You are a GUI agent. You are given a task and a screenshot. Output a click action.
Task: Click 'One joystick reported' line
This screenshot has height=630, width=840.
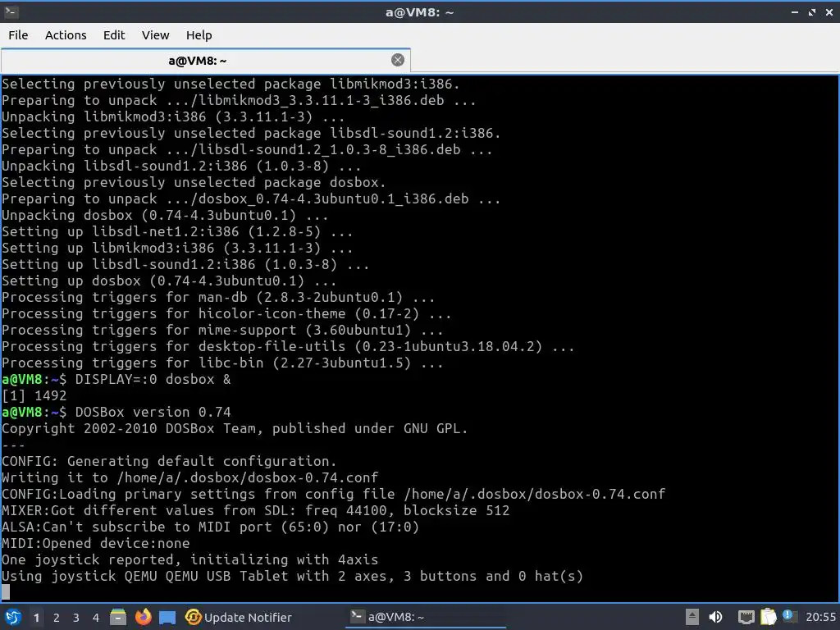(x=189, y=559)
